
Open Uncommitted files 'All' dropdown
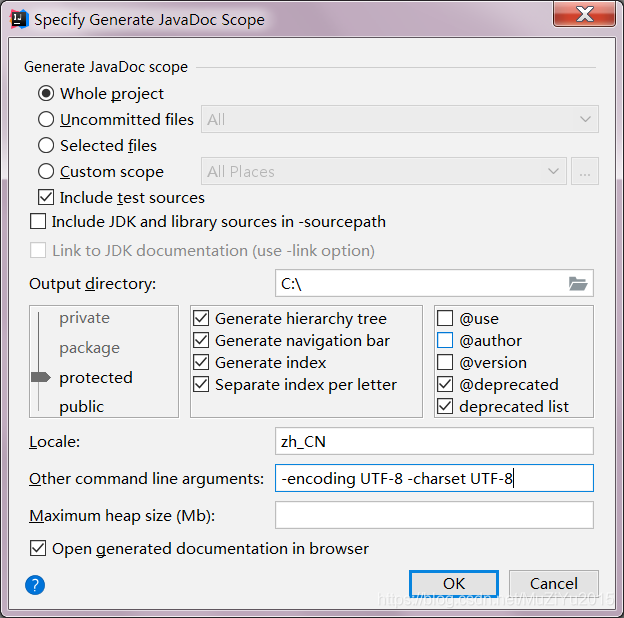tap(400, 119)
